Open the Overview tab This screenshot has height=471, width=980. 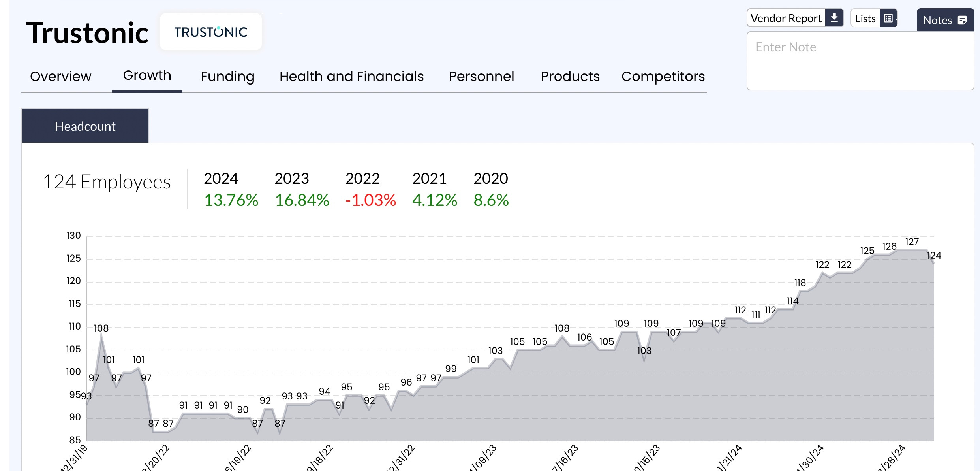pyautogui.click(x=61, y=76)
